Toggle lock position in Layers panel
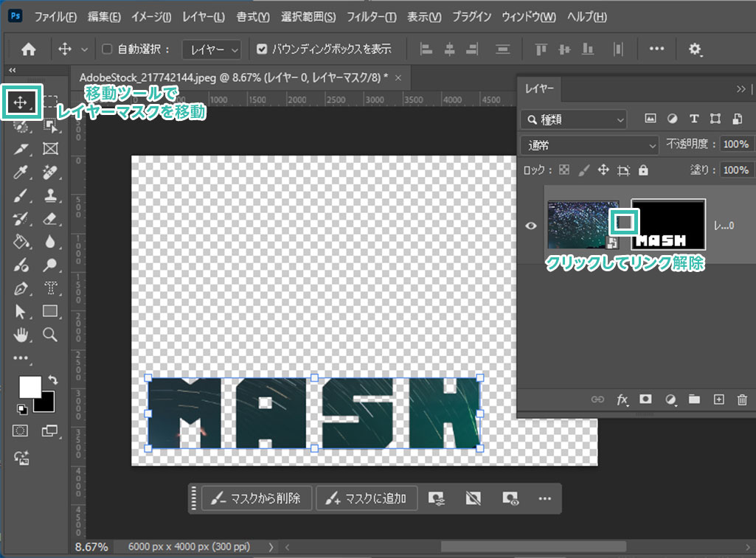Screen dimensions: 756x558 pos(603,170)
